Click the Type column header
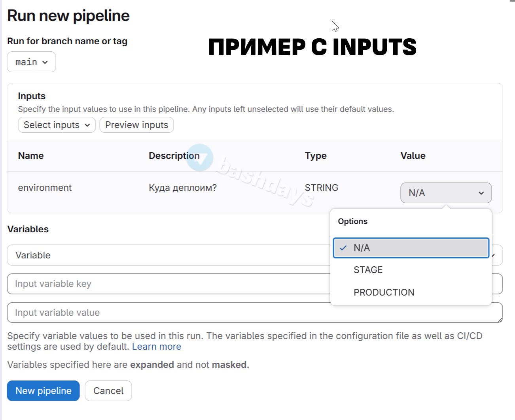 (x=316, y=156)
